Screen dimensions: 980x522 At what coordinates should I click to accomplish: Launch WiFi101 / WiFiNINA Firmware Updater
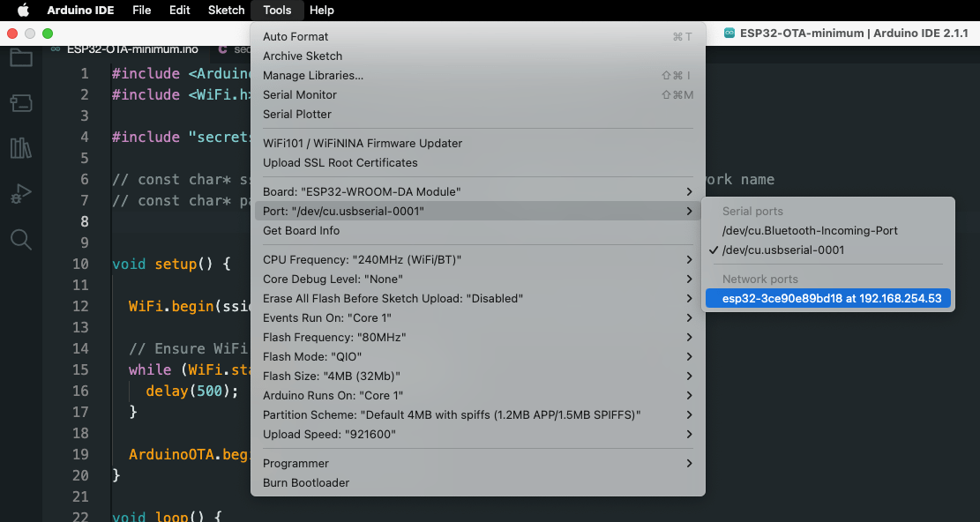(x=478, y=143)
